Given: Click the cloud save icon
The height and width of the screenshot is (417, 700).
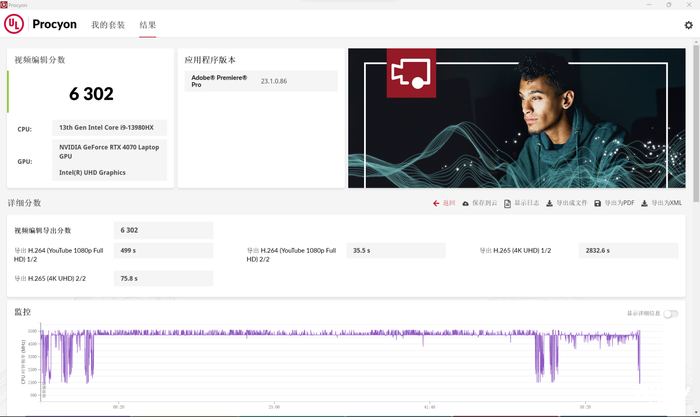Looking at the screenshot, I should pyautogui.click(x=465, y=203).
